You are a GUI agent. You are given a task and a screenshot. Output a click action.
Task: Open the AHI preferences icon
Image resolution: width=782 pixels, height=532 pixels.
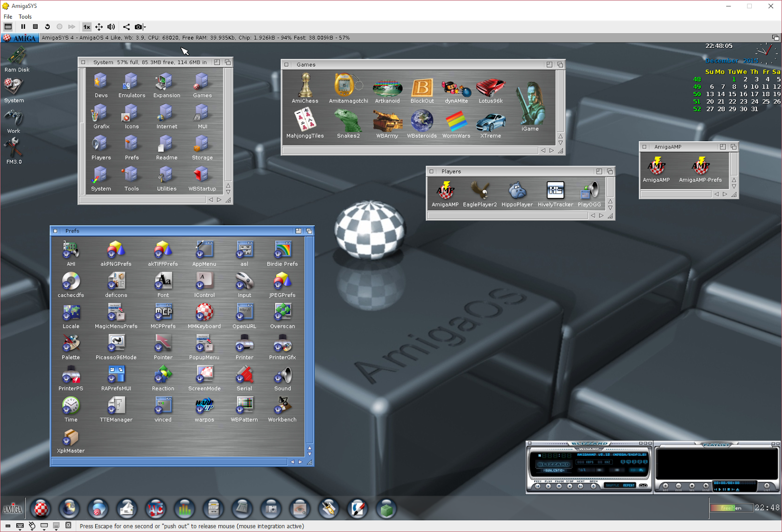[71, 253]
